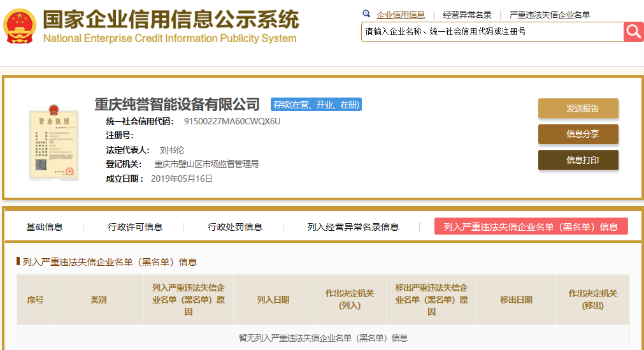Click the 暂无列入严重违法失信企业名单 empty-table message
Screen dimensions: 644x350
(x=323, y=338)
